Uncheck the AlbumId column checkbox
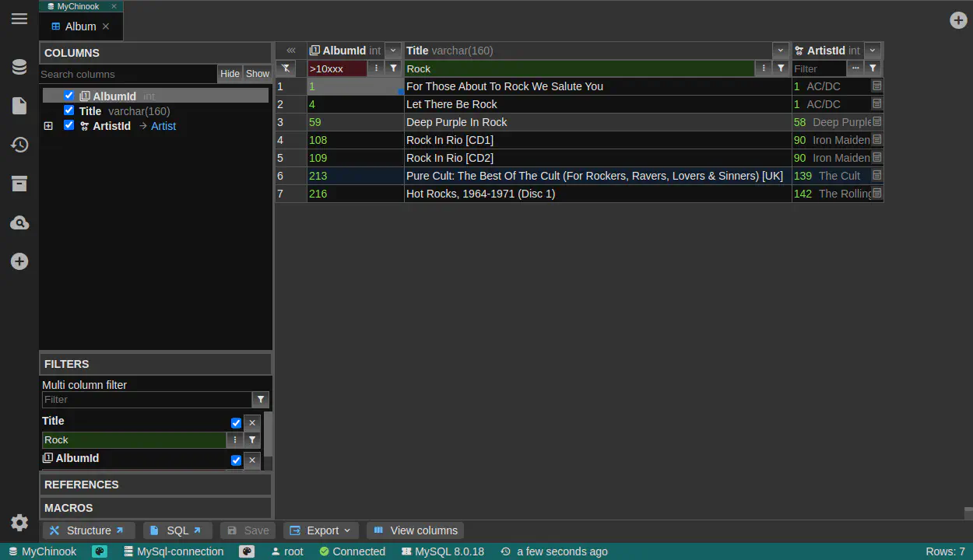Screen dimensions: 973x560 pyautogui.click(x=69, y=96)
